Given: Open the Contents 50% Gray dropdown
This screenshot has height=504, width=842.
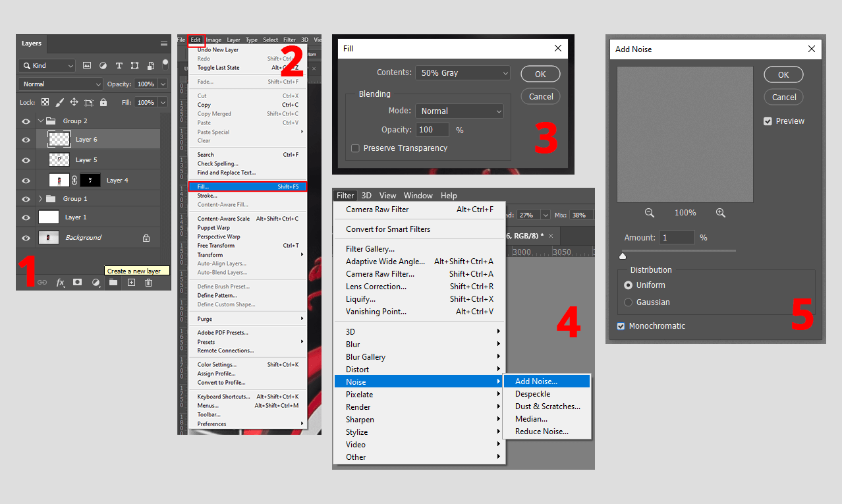Looking at the screenshot, I should (463, 73).
